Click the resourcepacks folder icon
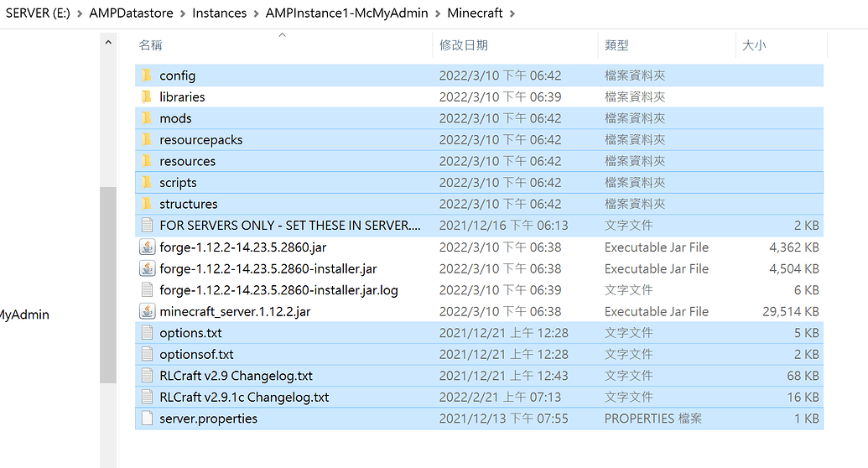Screen dimensions: 868x468 click(x=146, y=139)
